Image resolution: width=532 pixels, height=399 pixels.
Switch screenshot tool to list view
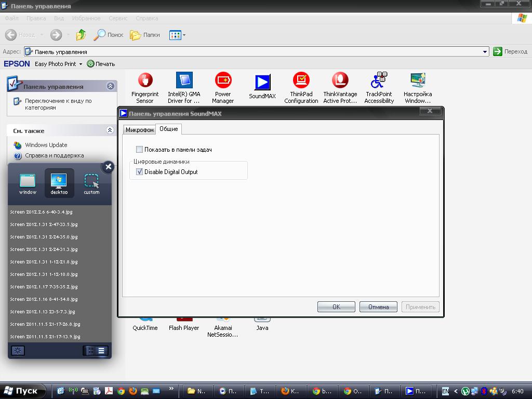pos(101,351)
